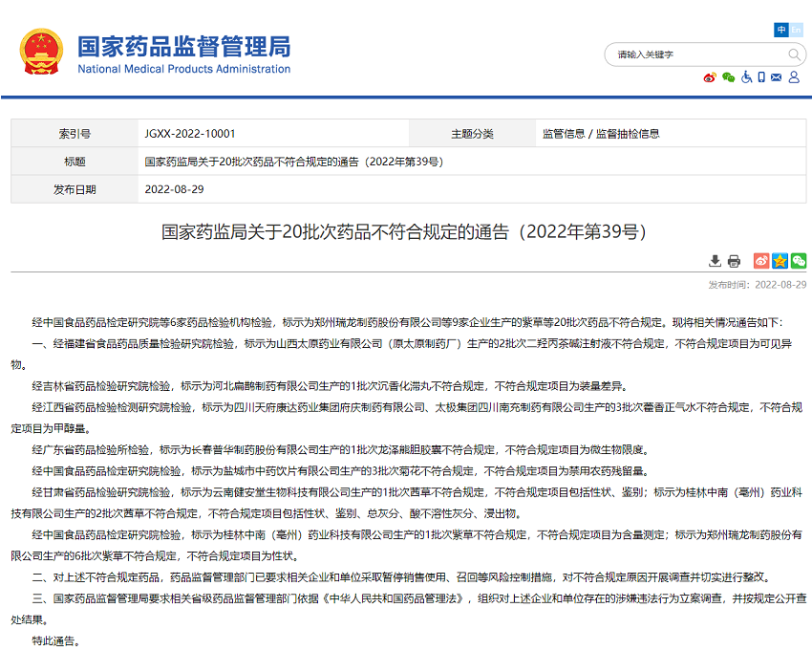
Task: Open the user account icon
Action: [793, 77]
